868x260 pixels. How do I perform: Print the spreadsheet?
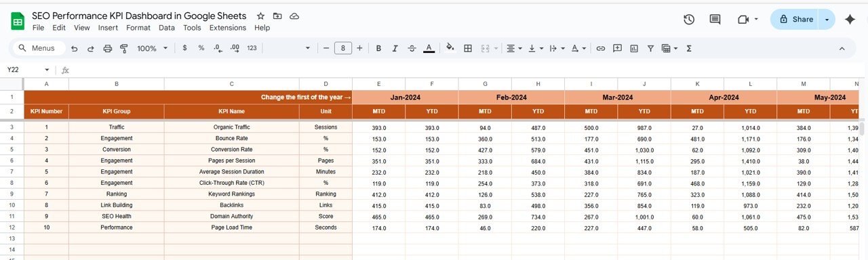coord(108,48)
